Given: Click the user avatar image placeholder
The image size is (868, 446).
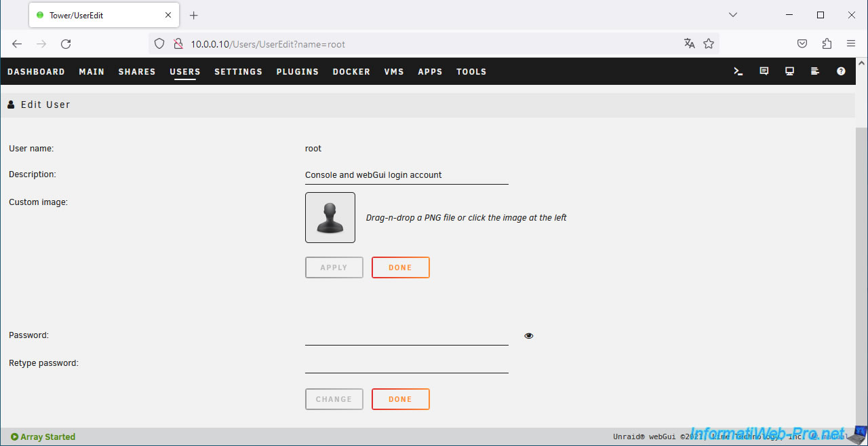Looking at the screenshot, I should pyautogui.click(x=330, y=217).
